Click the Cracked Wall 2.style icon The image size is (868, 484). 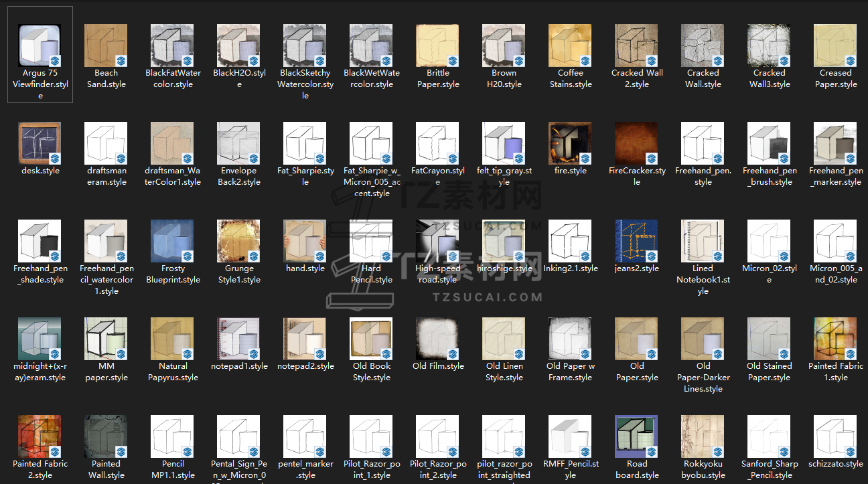tap(637, 46)
